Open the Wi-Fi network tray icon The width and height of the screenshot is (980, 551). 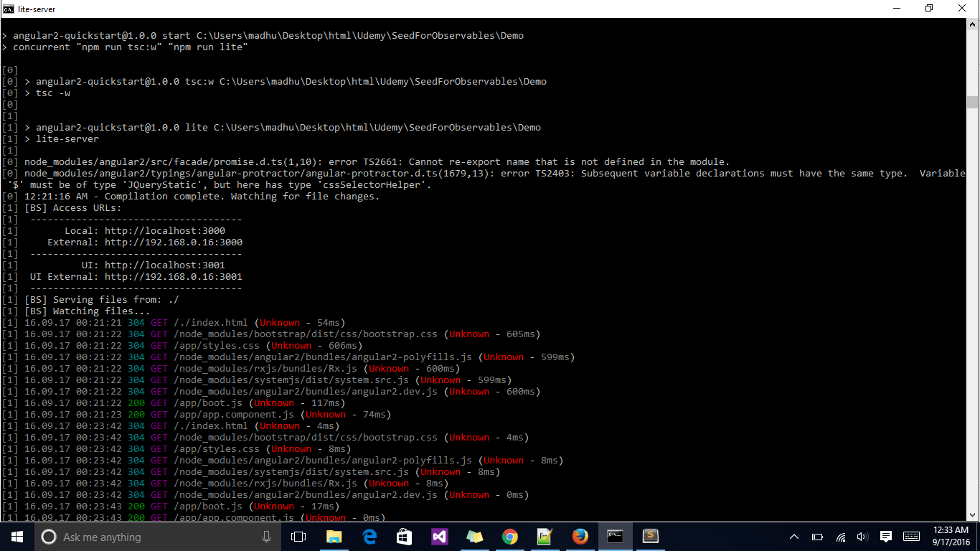pos(840,537)
